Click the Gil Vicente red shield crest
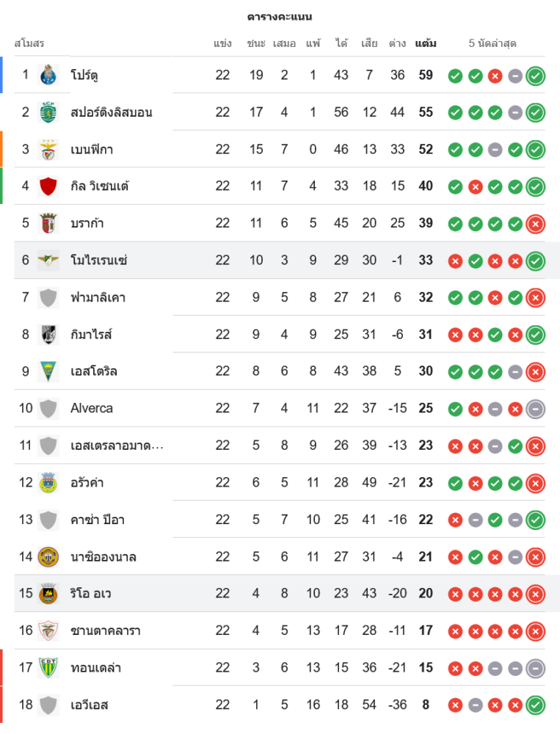The image size is (560, 734). click(48, 186)
